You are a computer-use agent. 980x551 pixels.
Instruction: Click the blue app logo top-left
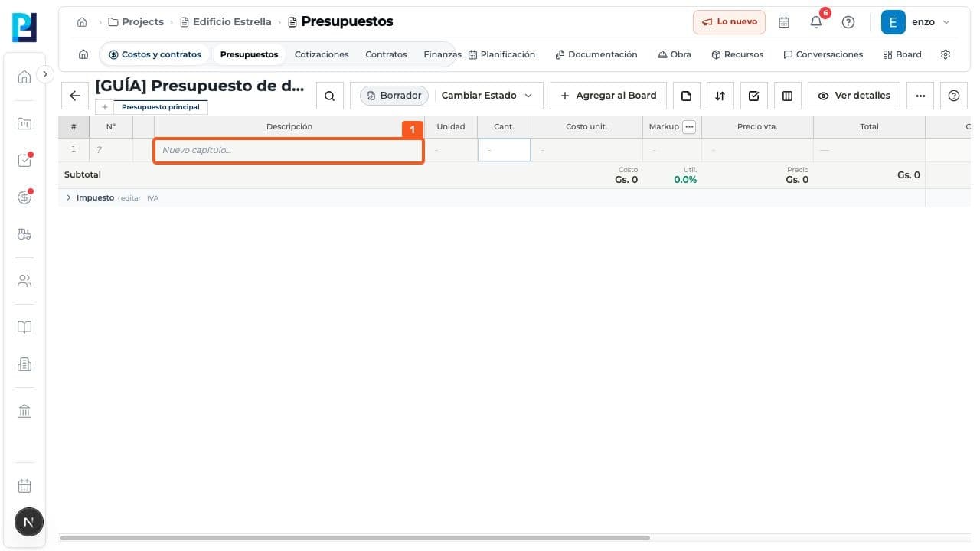pos(24,27)
